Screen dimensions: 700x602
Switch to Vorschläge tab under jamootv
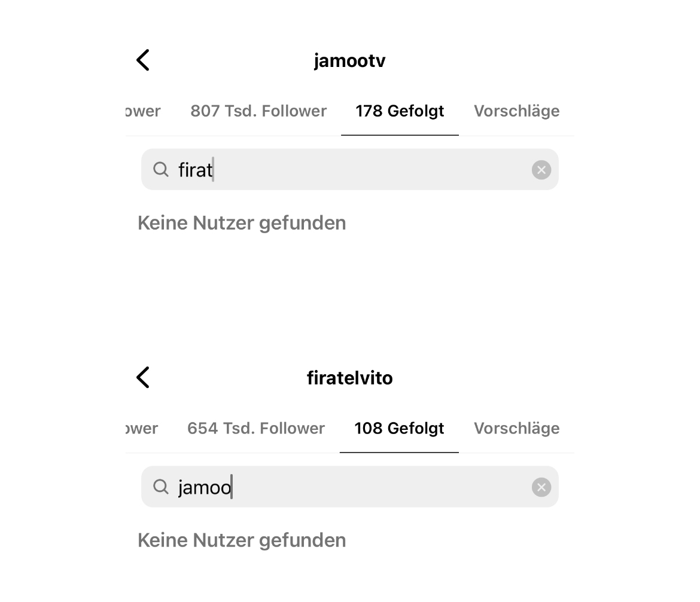[x=516, y=111]
